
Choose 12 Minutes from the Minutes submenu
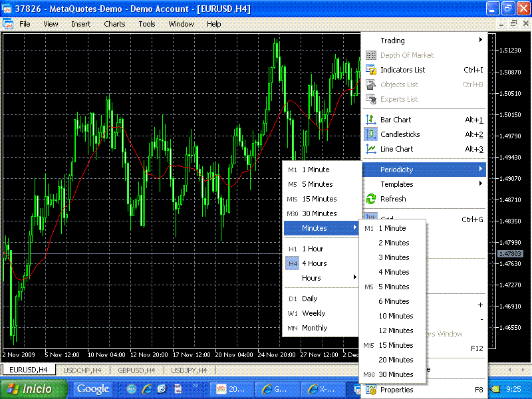pos(396,331)
